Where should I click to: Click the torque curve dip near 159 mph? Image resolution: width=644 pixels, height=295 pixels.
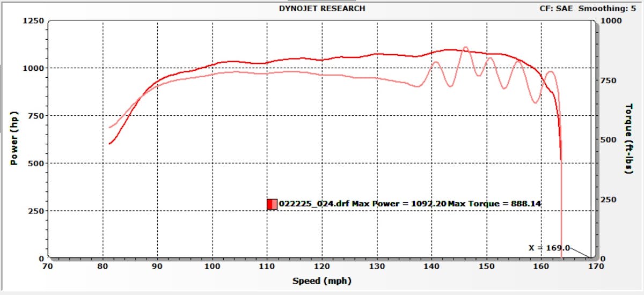(536, 102)
